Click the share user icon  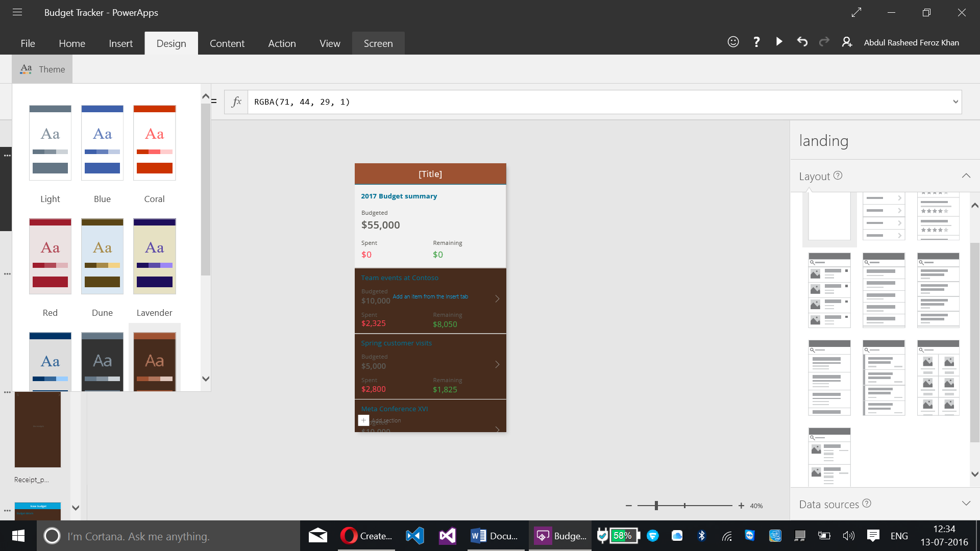point(847,42)
